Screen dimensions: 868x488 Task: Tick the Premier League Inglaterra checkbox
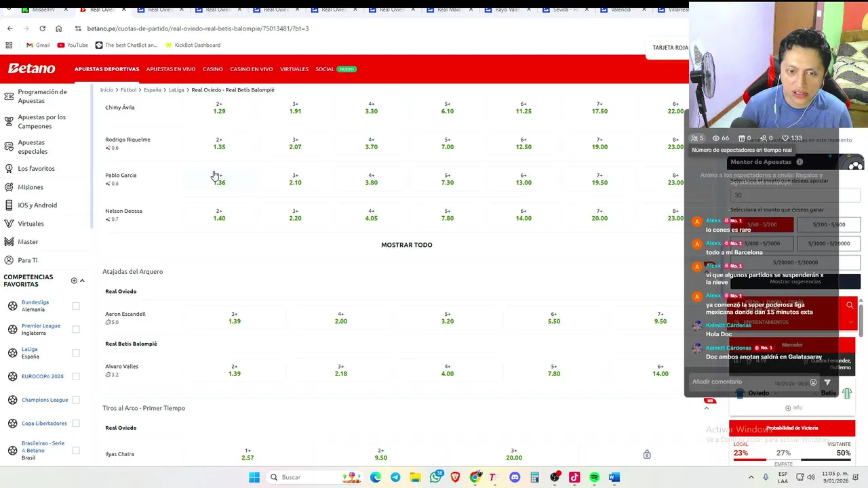tap(76, 329)
